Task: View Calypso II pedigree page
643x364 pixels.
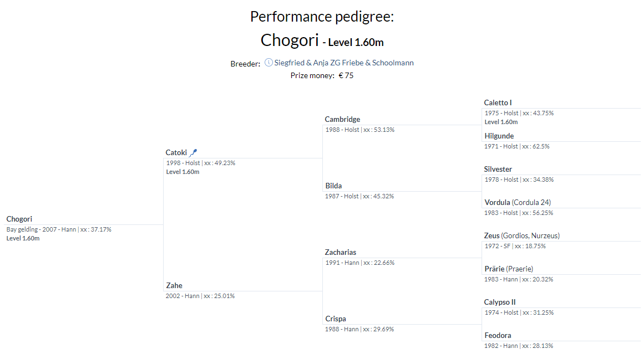Action: (500, 303)
